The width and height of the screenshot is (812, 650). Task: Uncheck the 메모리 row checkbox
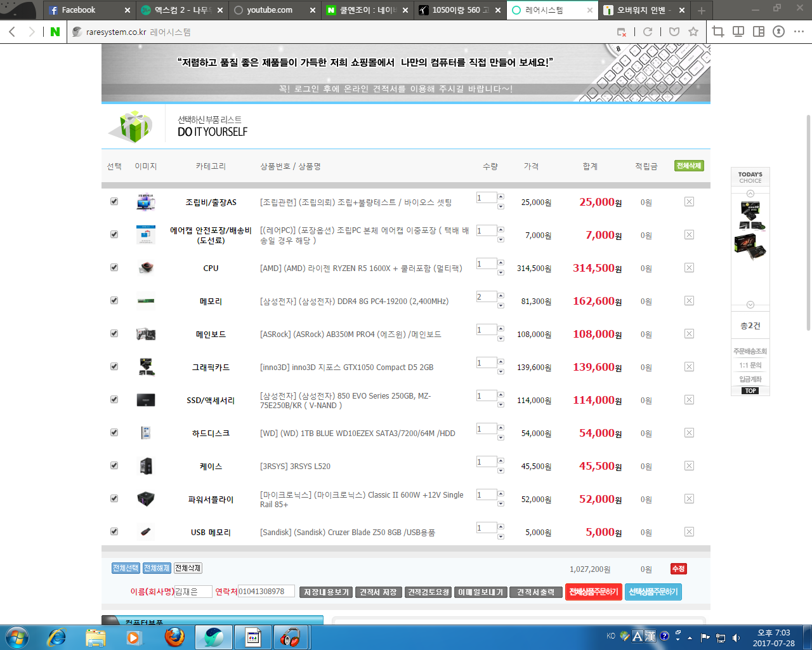tap(114, 300)
